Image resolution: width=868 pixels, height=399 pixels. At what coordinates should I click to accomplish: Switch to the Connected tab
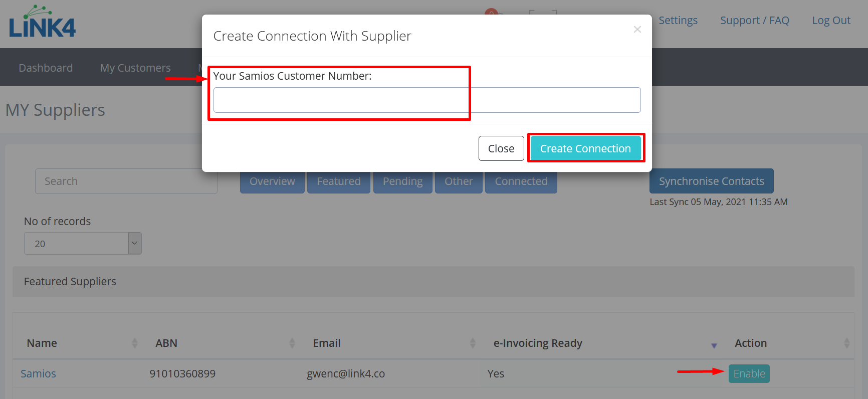pyautogui.click(x=521, y=181)
